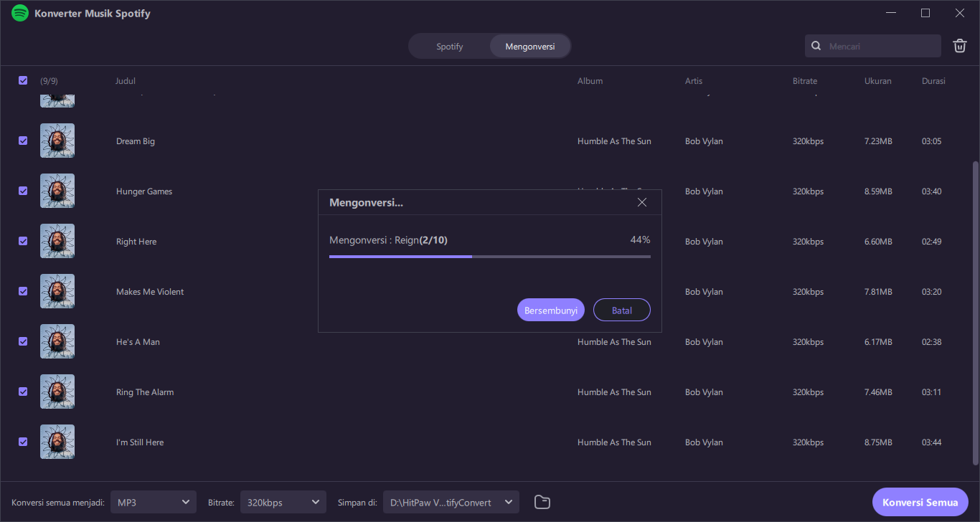This screenshot has height=522, width=980.
Task: Uncheck the Hunger Games track checkbox
Action: pos(23,191)
